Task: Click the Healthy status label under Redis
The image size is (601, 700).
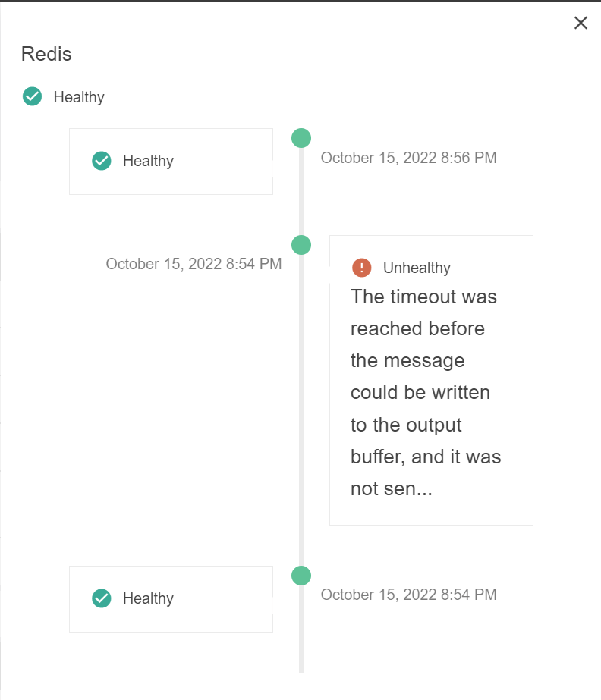Action: click(x=79, y=97)
